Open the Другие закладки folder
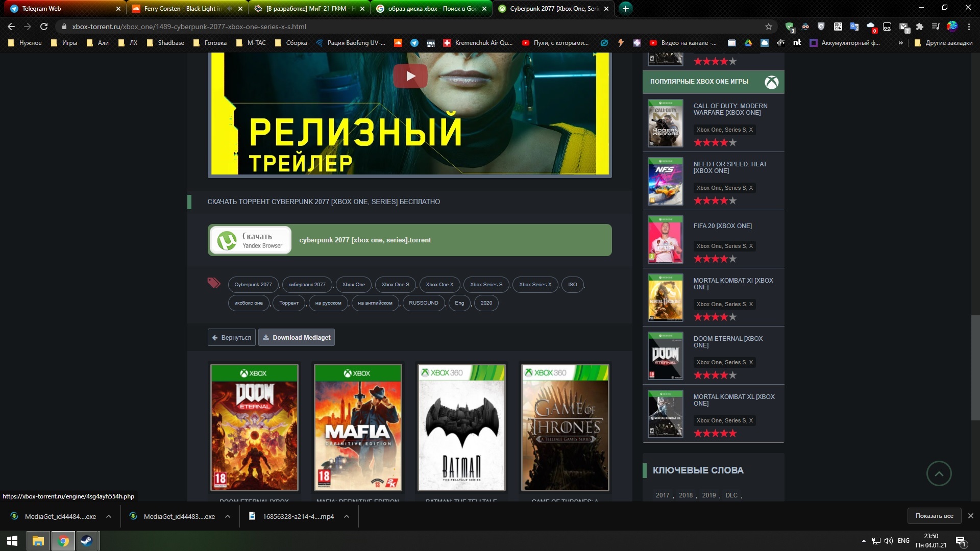 [x=944, y=43]
